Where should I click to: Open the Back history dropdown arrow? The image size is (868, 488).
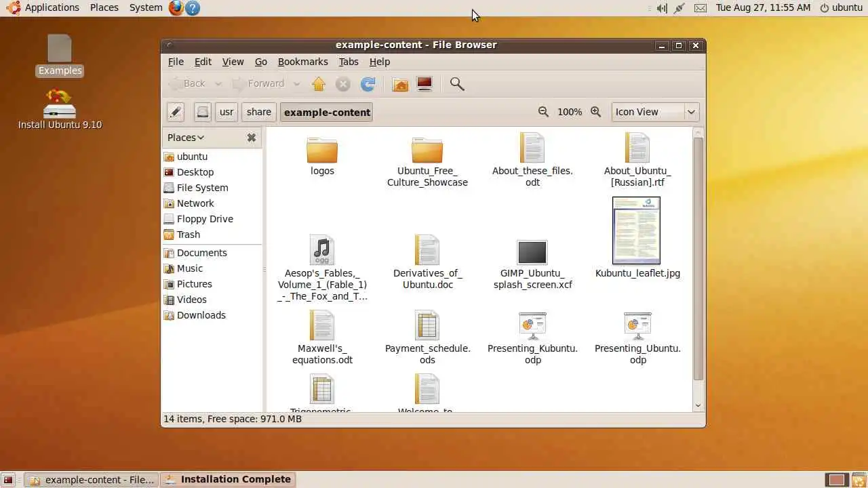218,84
